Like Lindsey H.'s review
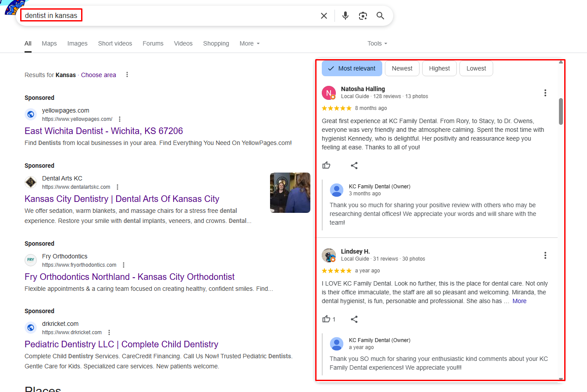This screenshot has height=392, width=587. (326, 319)
